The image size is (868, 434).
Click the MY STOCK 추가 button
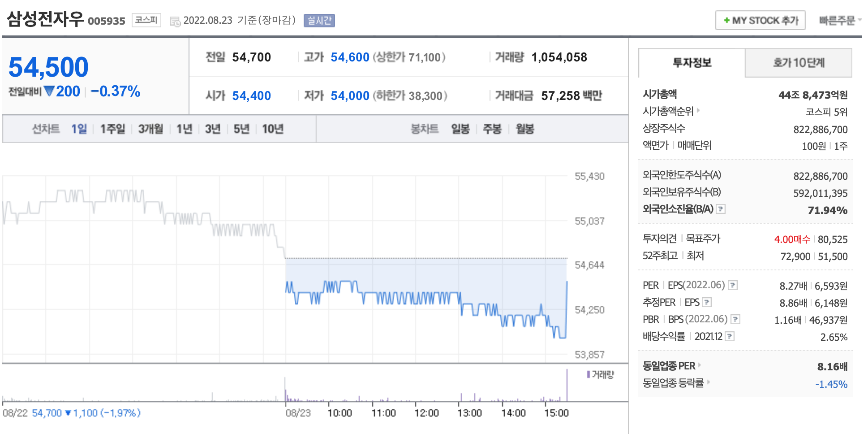(761, 21)
